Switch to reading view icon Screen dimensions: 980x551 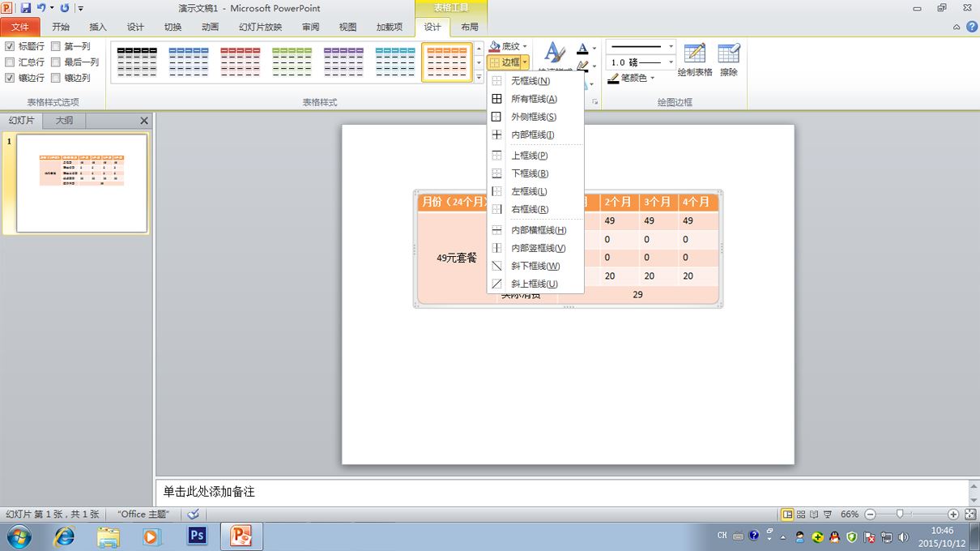[x=813, y=515]
